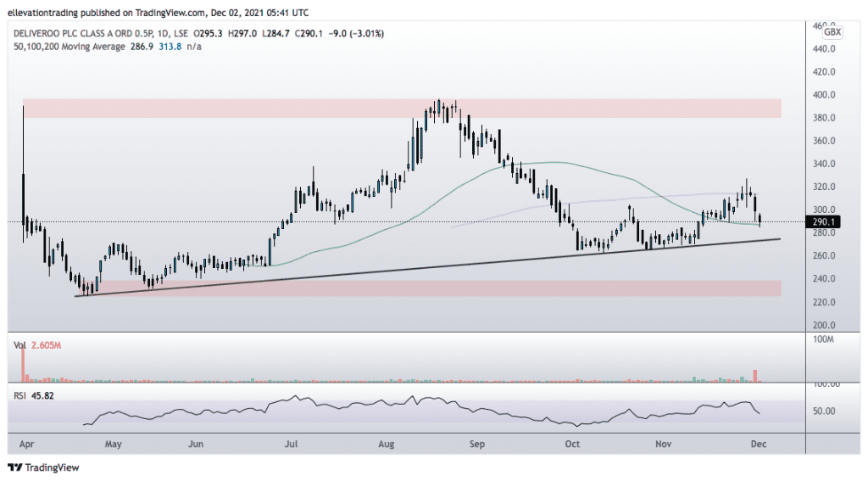Click the 200.0 price axis label
Viewport: 868px width, 481px height.
[x=824, y=325]
